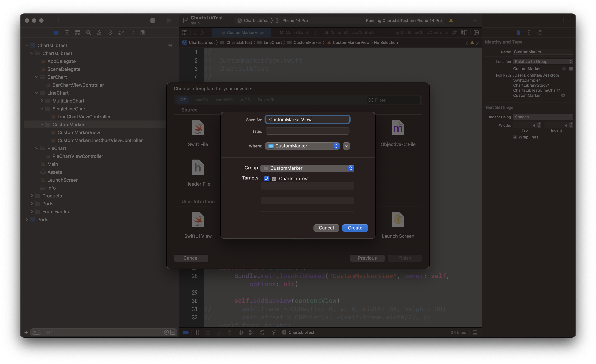Open the editor options lines icon

(x=464, y=33)
